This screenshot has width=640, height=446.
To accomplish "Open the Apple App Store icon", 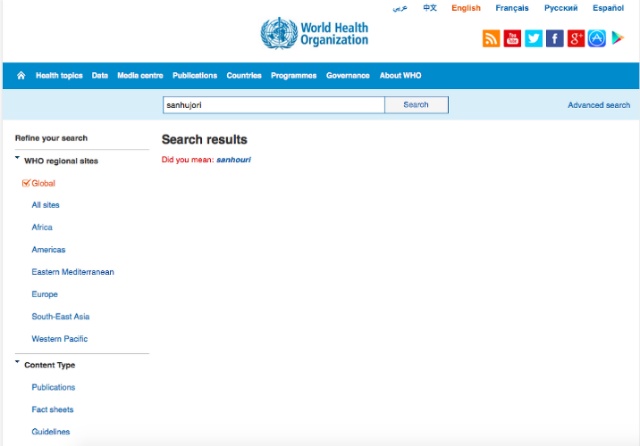I will click(x=597, y=39).
